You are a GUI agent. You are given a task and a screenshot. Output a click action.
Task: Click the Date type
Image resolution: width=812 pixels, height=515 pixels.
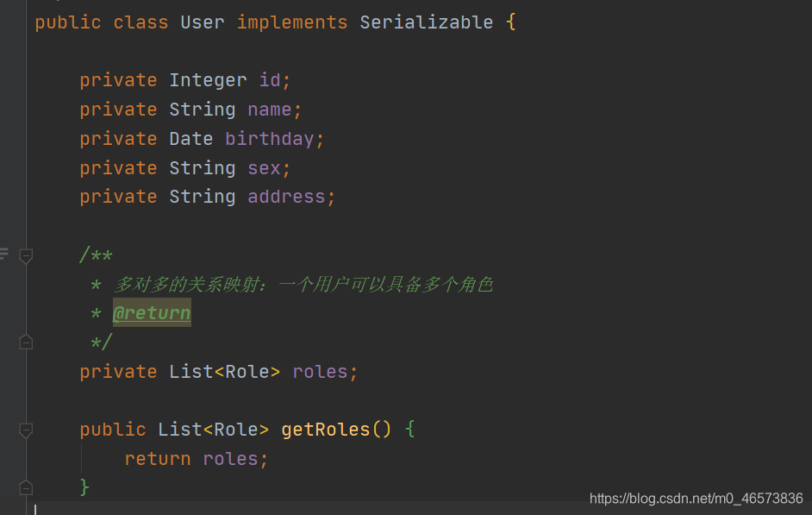click(x=191, y=139)
